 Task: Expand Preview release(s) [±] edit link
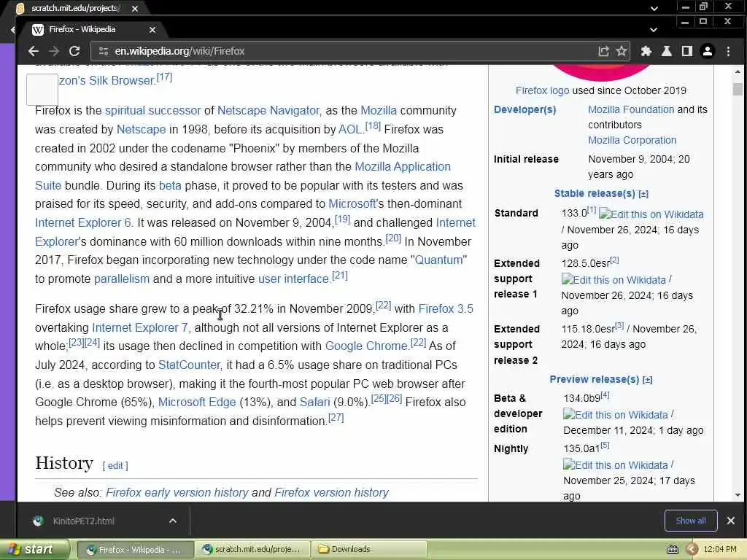648,380
